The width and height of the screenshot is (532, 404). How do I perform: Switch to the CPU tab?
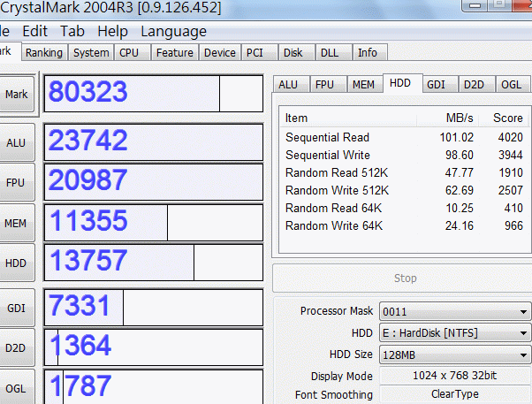click(133, 53)
